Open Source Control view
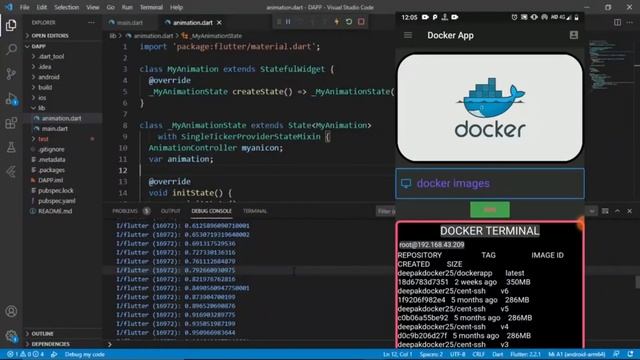640x360 pixels. click(x=11, y=74)
